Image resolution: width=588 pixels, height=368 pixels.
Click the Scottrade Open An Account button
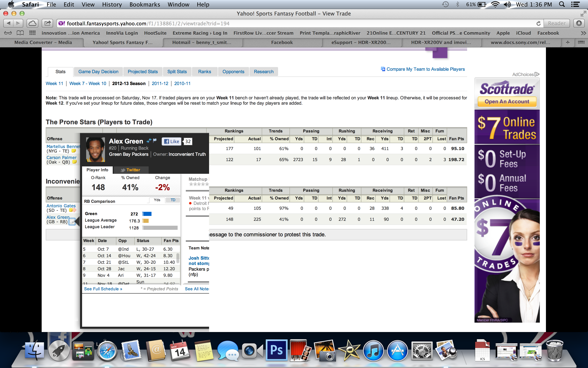click(507, 101)
